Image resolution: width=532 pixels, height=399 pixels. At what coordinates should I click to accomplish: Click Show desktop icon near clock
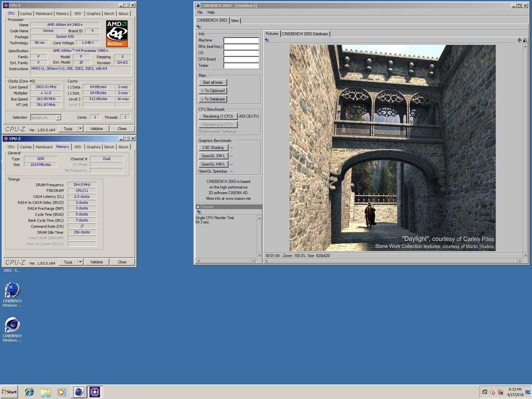tap(528, 392)
